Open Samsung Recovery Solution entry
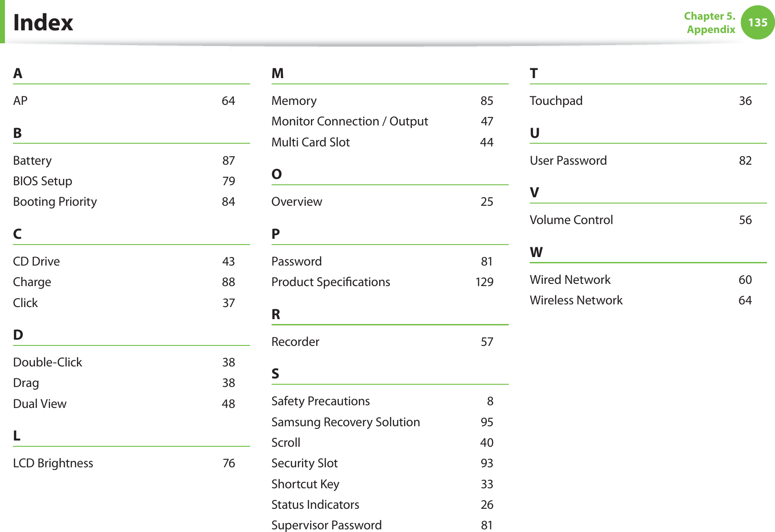Viewport: 775px width, 532px height. pyautogui.click(x=345, y=422)
